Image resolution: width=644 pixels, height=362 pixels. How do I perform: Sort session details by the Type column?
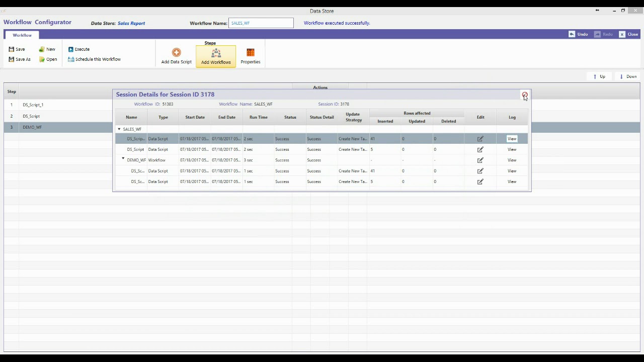point(163,117)
